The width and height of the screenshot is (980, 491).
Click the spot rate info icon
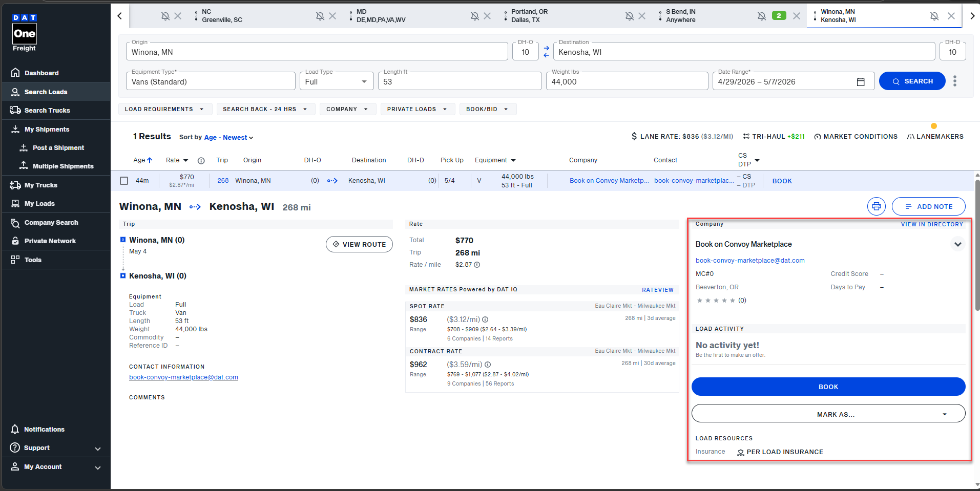[x=485, y=319]
